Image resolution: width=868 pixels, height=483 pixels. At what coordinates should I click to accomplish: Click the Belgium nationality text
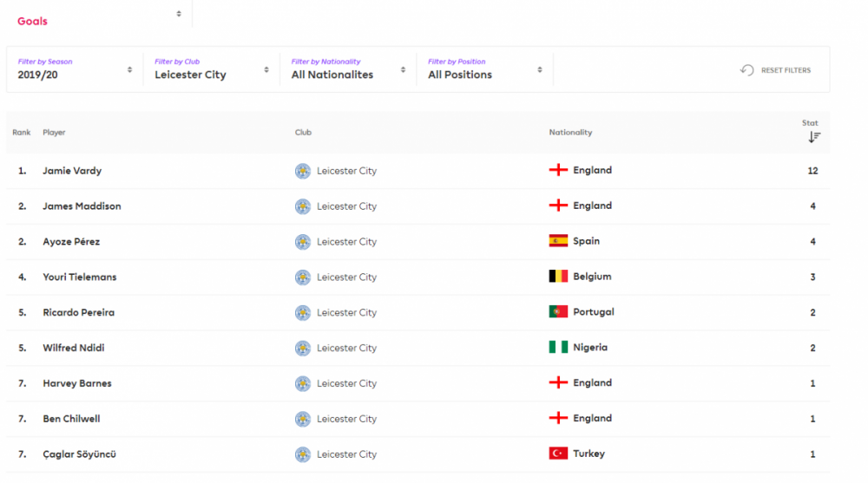592,276
